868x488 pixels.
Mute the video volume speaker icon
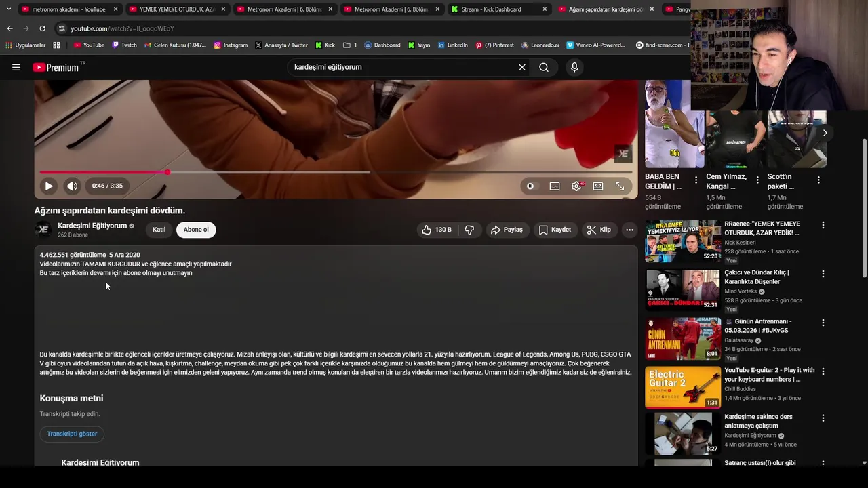point(72,186)
